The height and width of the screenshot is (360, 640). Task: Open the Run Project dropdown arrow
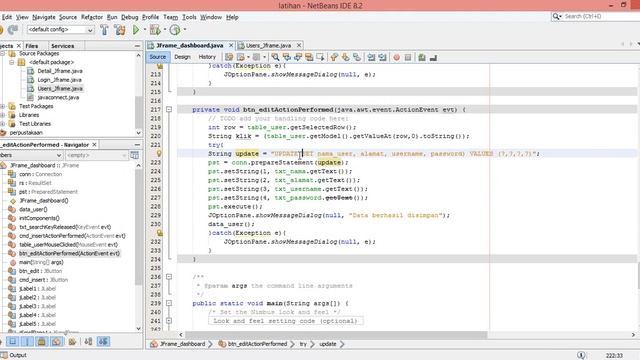click(144, 30)
